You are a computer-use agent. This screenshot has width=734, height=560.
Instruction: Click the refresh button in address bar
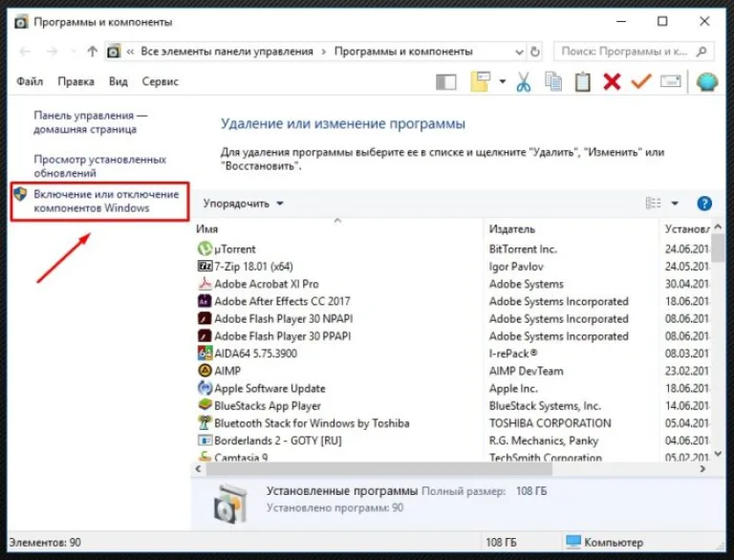[534, 52]
